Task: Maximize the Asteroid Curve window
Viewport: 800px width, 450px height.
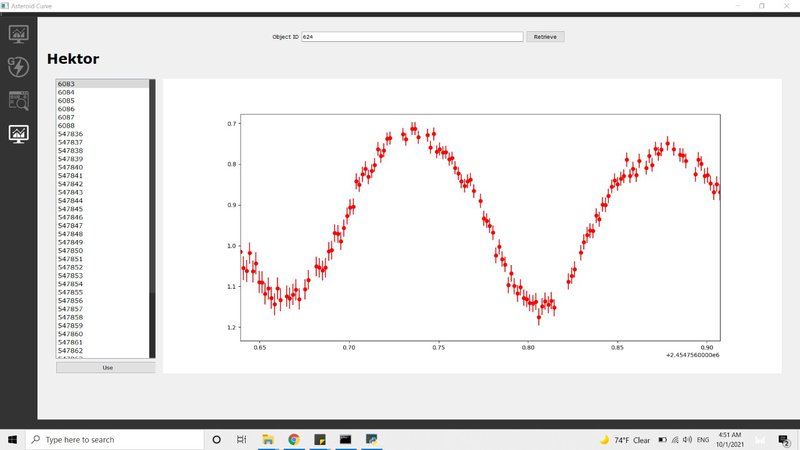Action: (x=762, y=6)
